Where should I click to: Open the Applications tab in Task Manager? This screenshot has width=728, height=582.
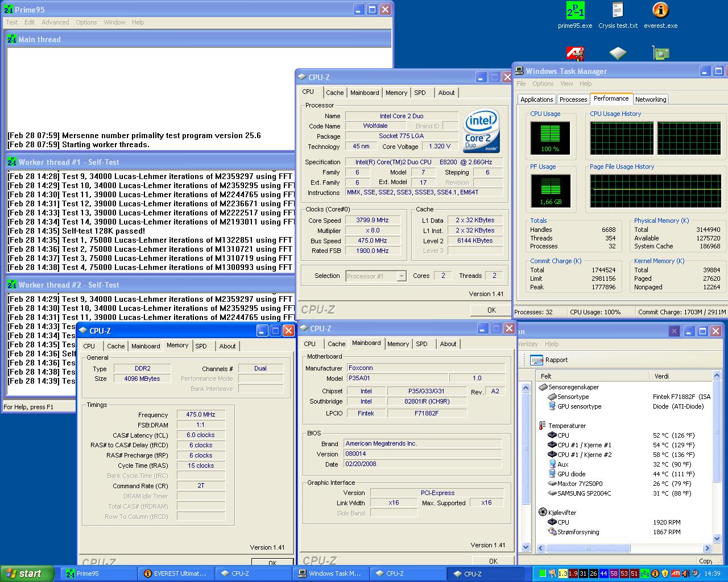[537, 99]
